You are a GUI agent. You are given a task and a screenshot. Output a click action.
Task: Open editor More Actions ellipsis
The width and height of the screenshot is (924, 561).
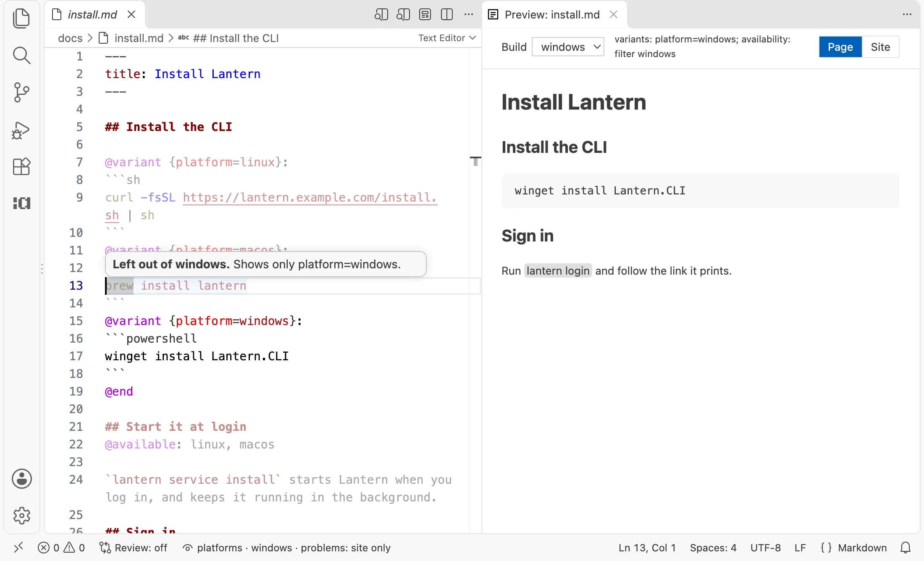[469, 15]
